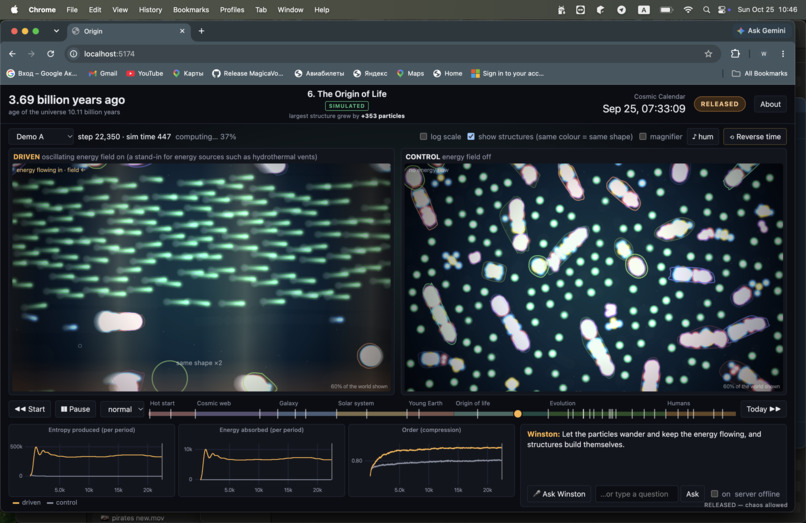Open the History menu
The image size is (806, 523).
point(150,10)
